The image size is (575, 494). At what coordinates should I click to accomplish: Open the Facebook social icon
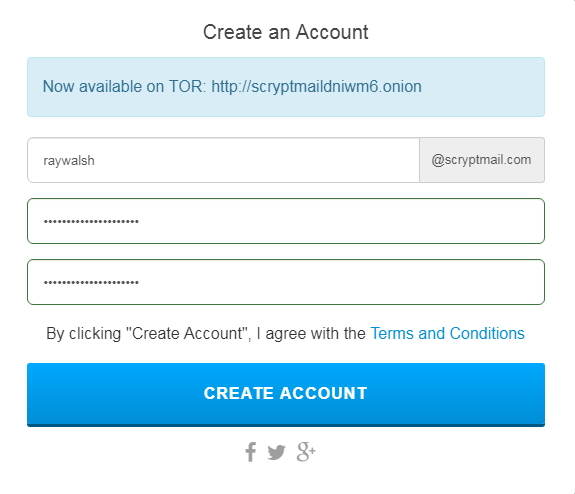(x=251, y=452)
